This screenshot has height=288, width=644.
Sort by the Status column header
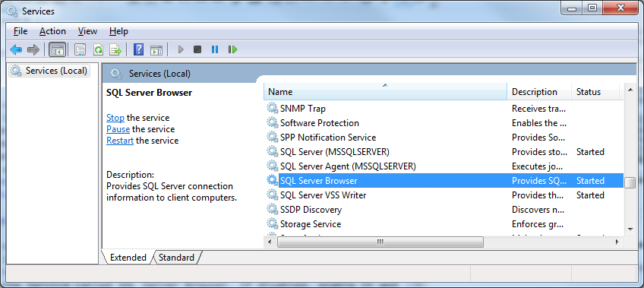pos(595,92)
